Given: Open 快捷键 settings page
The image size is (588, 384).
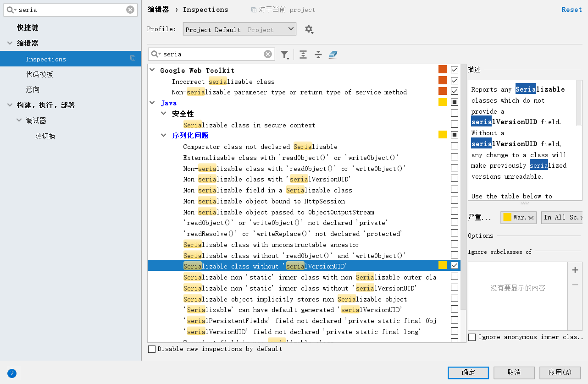Looking at the screenshot, I should pyautogui.click(x=28, y=27).
